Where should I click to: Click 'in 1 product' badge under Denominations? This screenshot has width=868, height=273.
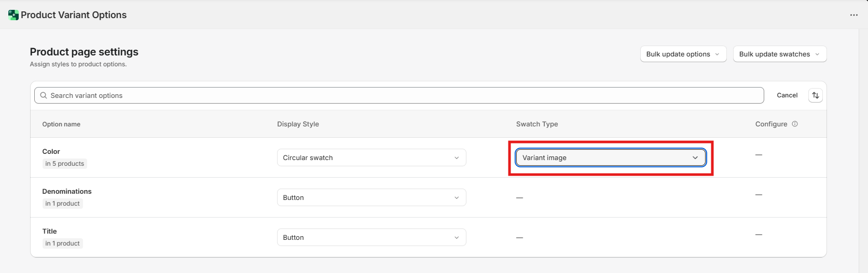[x=62, y=204]
